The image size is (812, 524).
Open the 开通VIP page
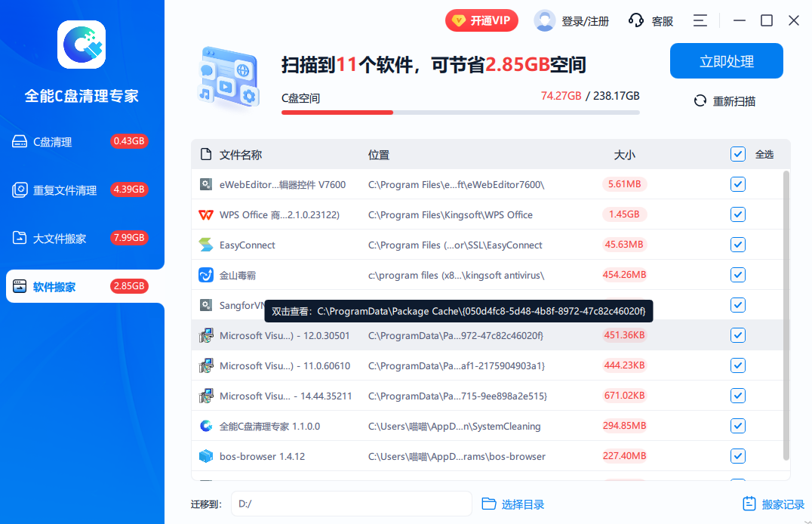point(481,20)
